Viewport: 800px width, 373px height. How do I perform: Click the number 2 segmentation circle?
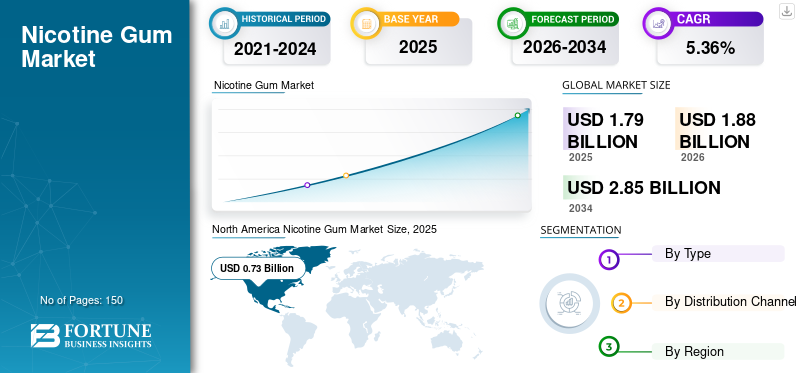pyautogui.click(x=621, y=303)
